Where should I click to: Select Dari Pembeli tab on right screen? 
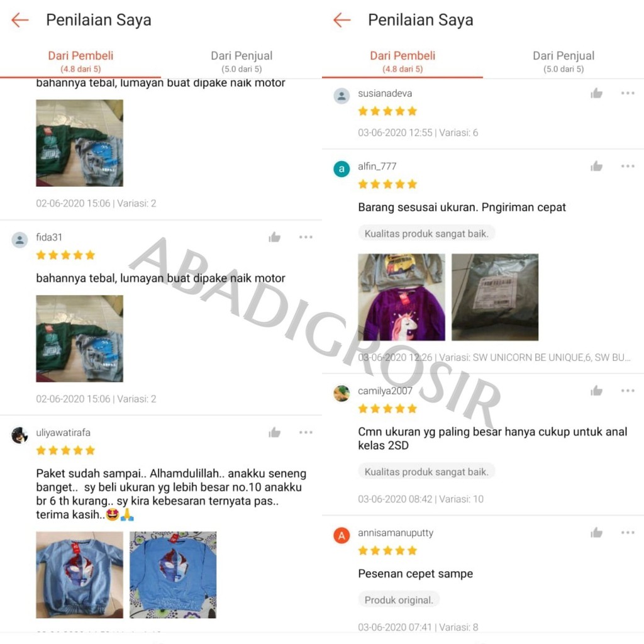click(x=402, y=61)
